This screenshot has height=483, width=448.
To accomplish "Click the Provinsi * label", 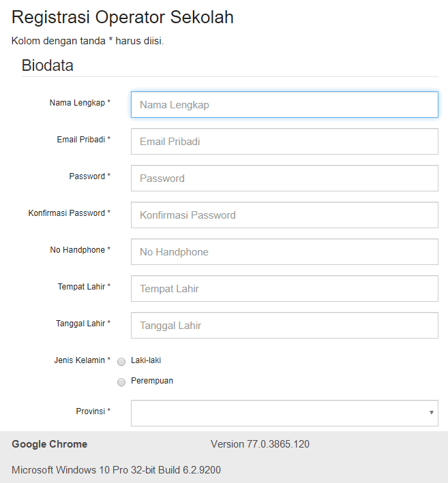I will pyautogui.click(x=93, y=411).
